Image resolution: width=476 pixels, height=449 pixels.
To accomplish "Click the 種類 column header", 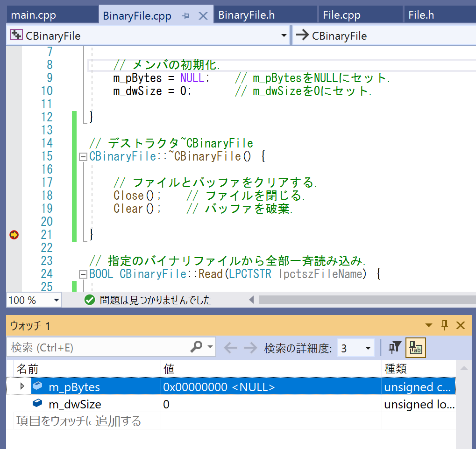I will point(419,369).
